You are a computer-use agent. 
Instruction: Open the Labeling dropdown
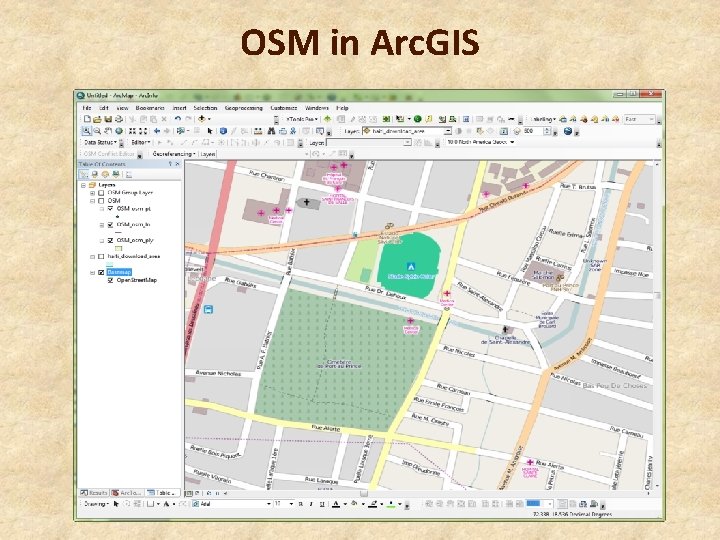pos(543,119)
